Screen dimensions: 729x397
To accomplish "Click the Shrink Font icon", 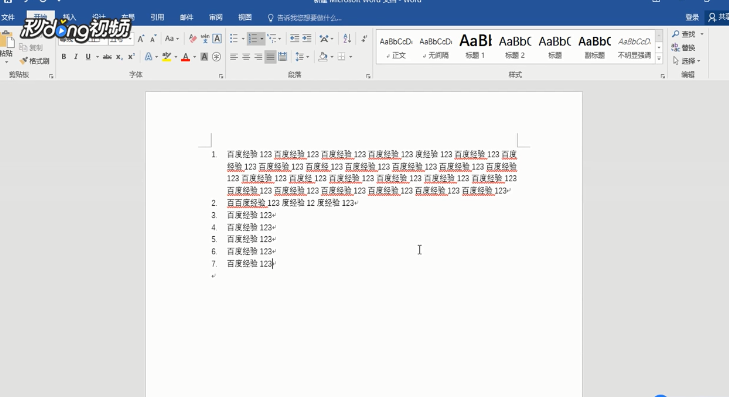I will click(153, 39).
